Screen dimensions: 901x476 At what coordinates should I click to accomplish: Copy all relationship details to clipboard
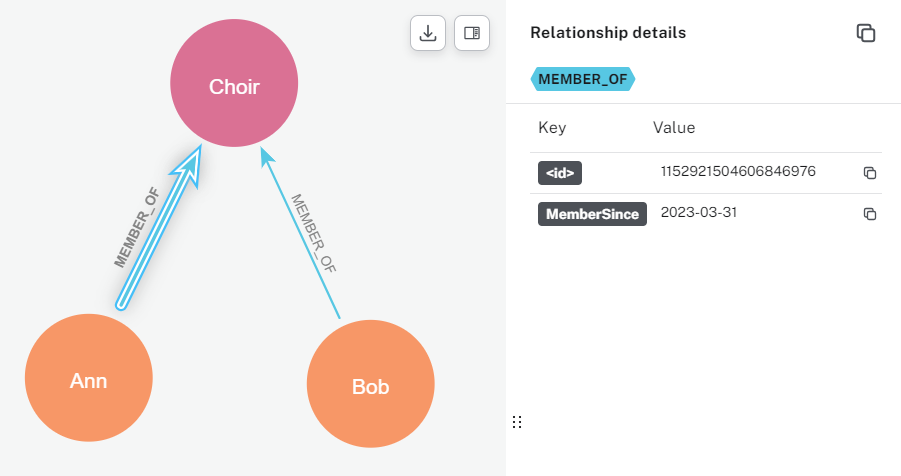[866, 33]
